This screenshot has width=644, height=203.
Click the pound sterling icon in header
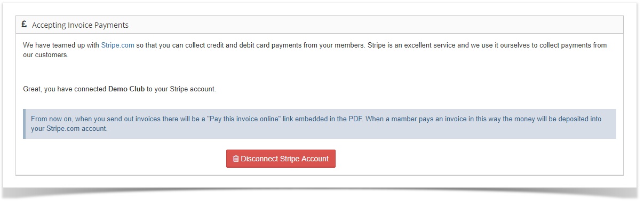[24, 25]
